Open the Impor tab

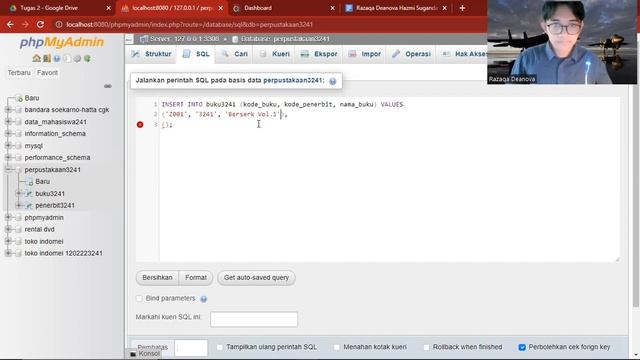365,54
